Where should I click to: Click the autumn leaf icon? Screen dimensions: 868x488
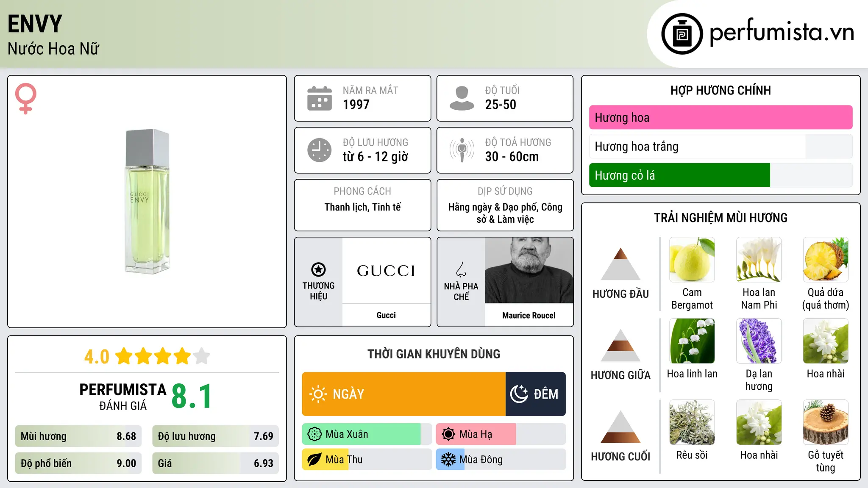(x=314, y=460)
